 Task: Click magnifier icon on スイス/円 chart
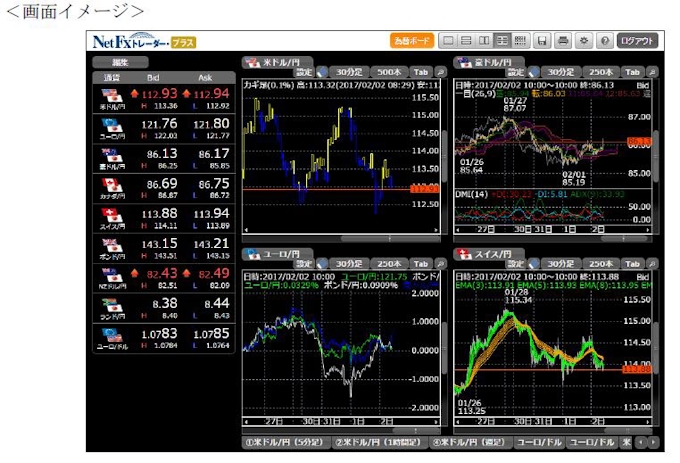pyautogui.click(x=651, y=264)
